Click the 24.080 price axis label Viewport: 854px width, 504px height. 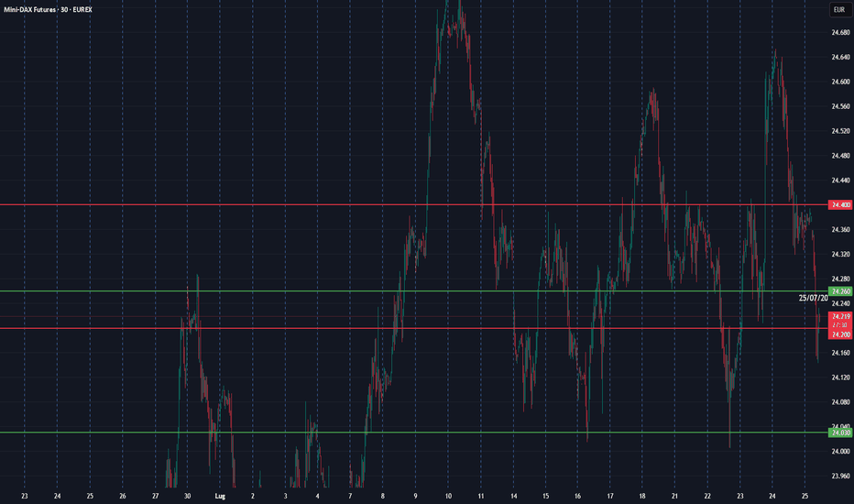click(x=840, y=402)
